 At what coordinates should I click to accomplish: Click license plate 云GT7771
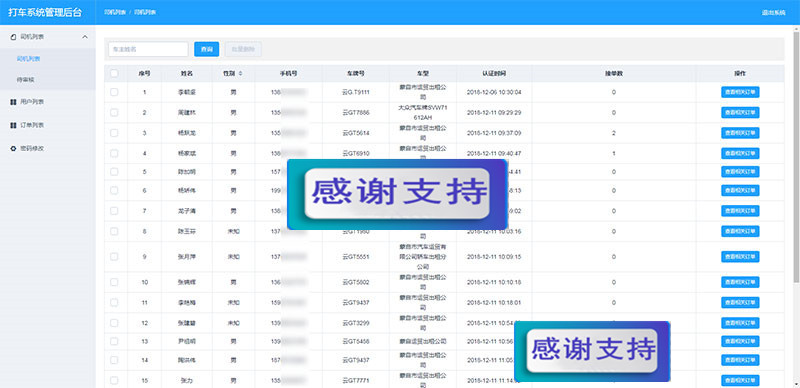tap(356, 380)
